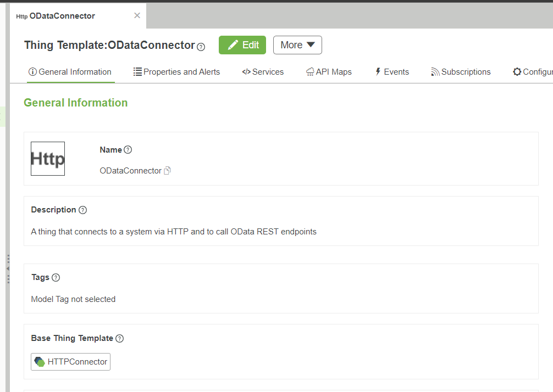Click the green Edit button
This screenshot has height=392, width=553.
(x=242, y=45)
